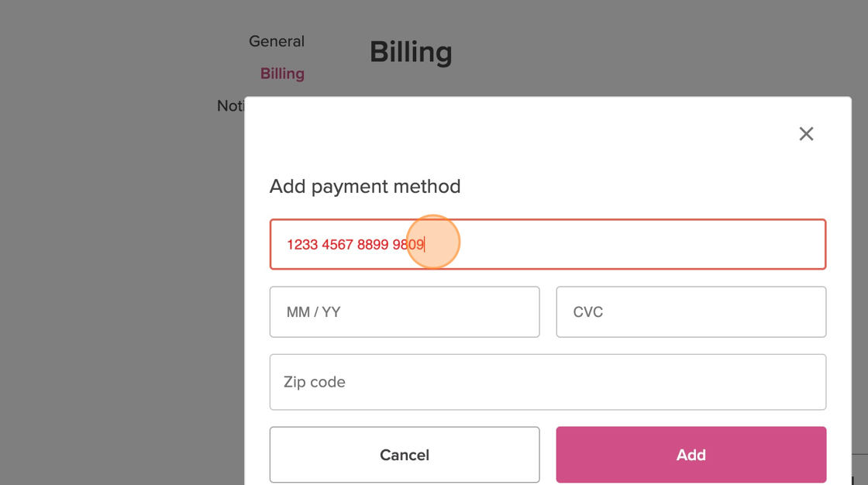Click the Billing page heading
Viewport: 868px width, 485px height.
pos(411,53)
